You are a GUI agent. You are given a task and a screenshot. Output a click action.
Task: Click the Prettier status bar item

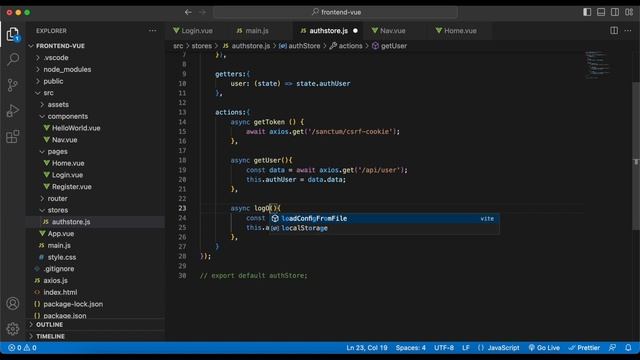pyautogui.click(x=584, y=348)
